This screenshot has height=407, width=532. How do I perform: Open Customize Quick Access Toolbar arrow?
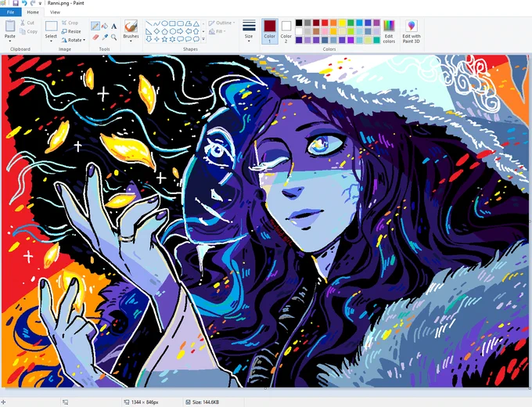[40, 3]
